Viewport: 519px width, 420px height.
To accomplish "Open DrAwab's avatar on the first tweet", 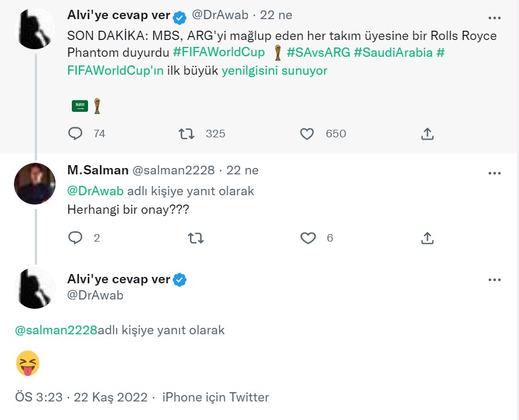I will point(35,29).
